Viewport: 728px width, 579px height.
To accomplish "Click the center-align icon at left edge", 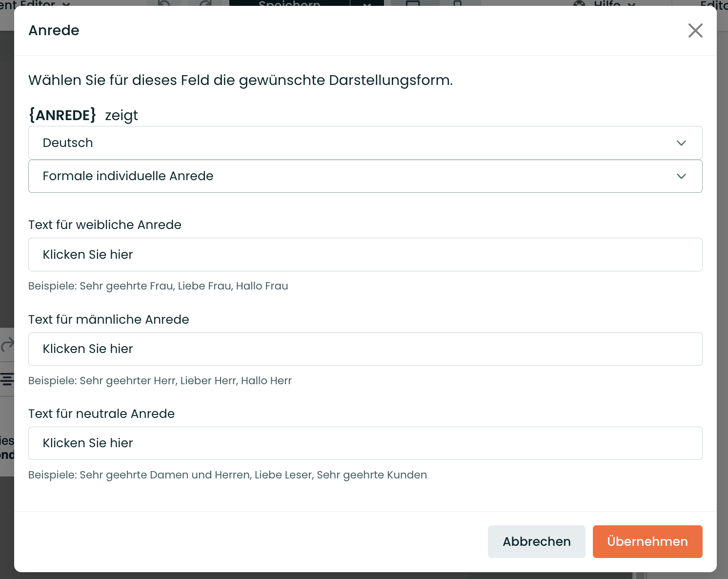I will pyautogui.click(x=7, y=379).
